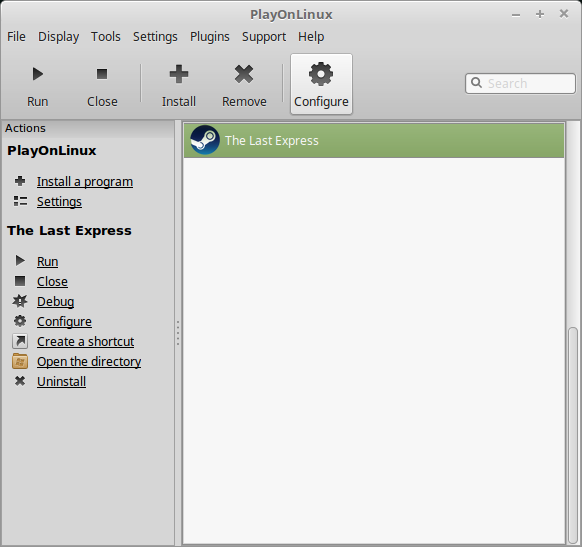Click the sidebar Run link
Image resolution: width=582 pixels, height=547 pixels.
pos(48,262)
